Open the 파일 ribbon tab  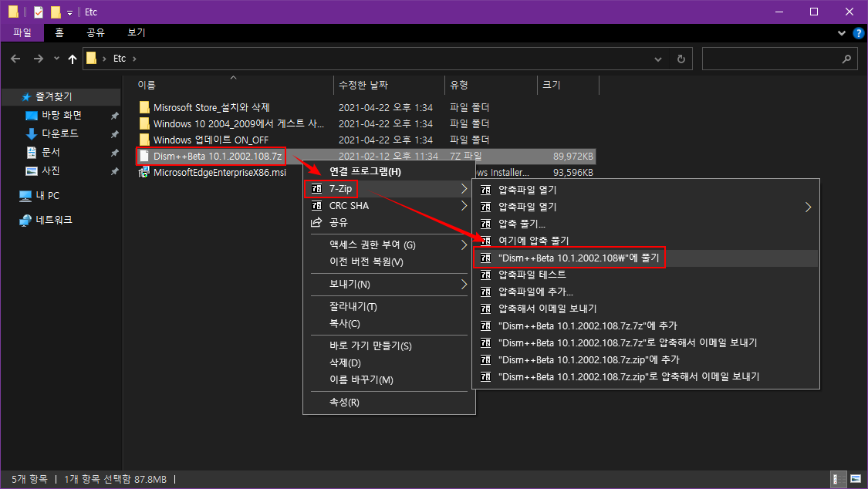point(22,32)
